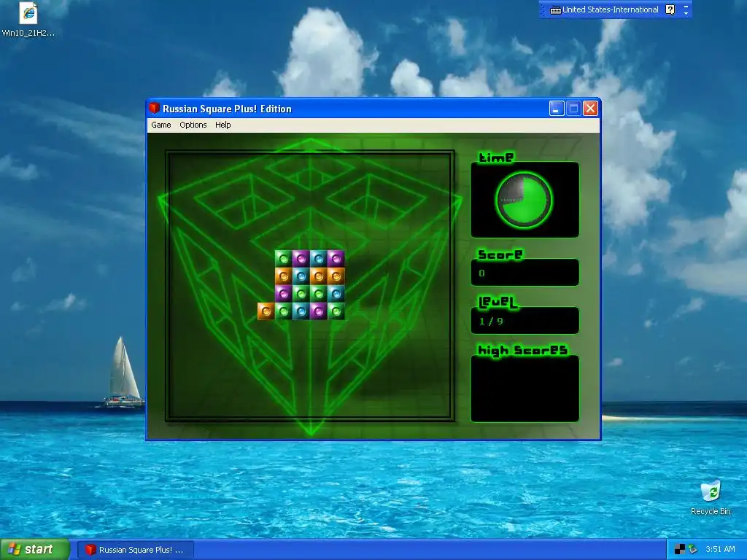Click the round green time dial
The height and width of the screenshot is (560, 747).
524,200
